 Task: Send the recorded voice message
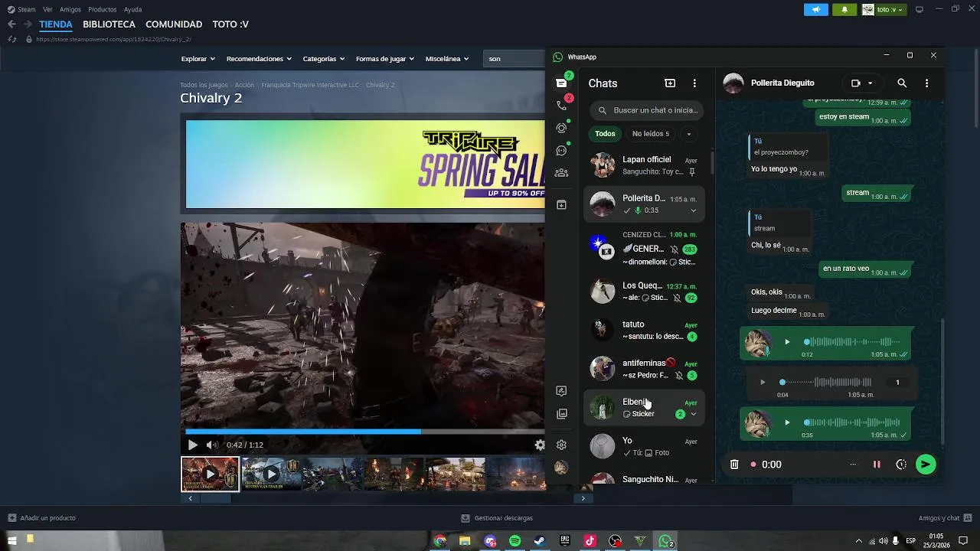926,465
